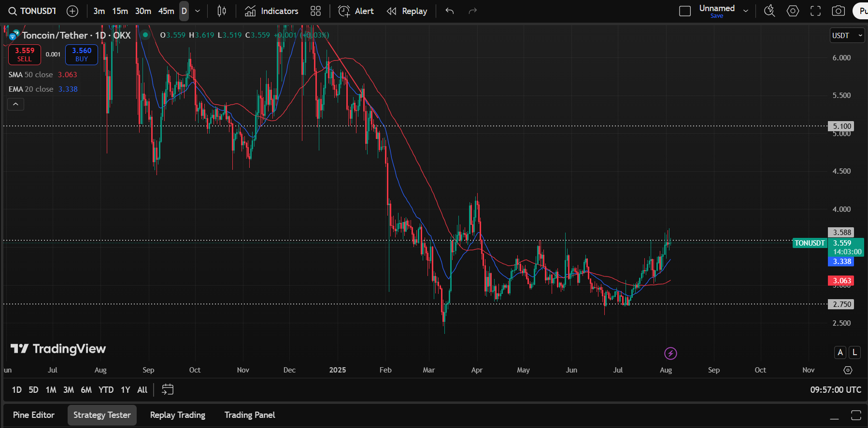Click the blue 3.560 BUY button
The height and width of the screenshot is (428, 868).
[x=82, y=55]
